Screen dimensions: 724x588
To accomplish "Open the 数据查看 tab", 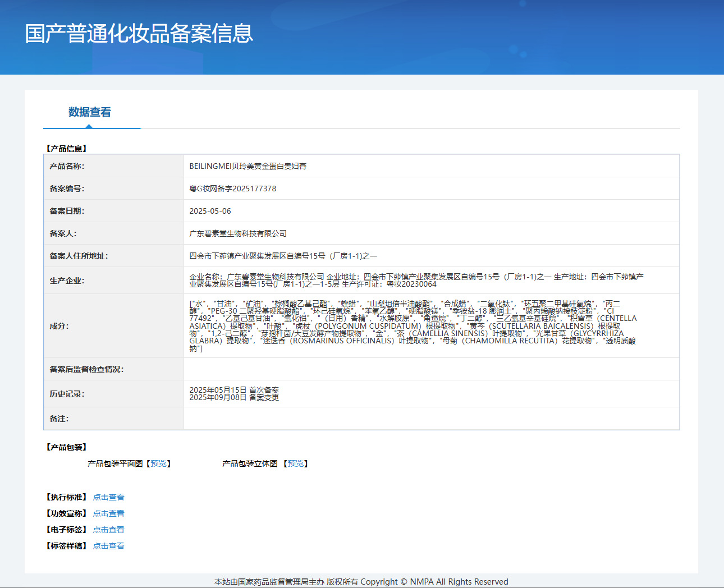I will [90, 112].
